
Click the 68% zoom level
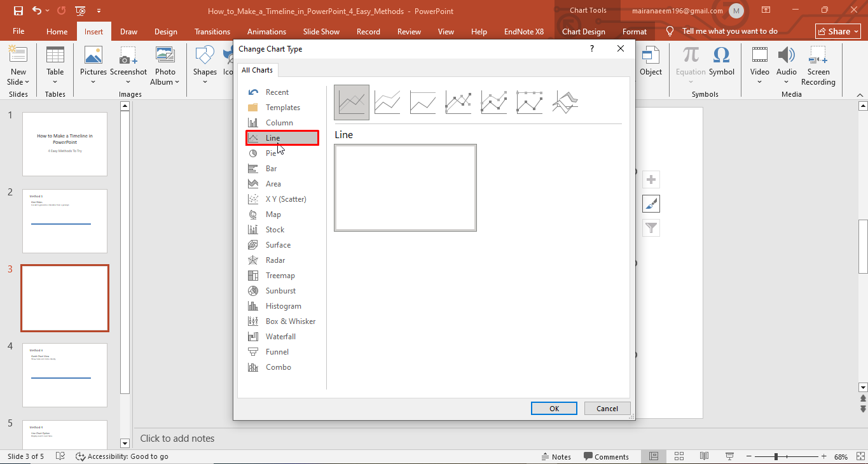click(841, 456)
